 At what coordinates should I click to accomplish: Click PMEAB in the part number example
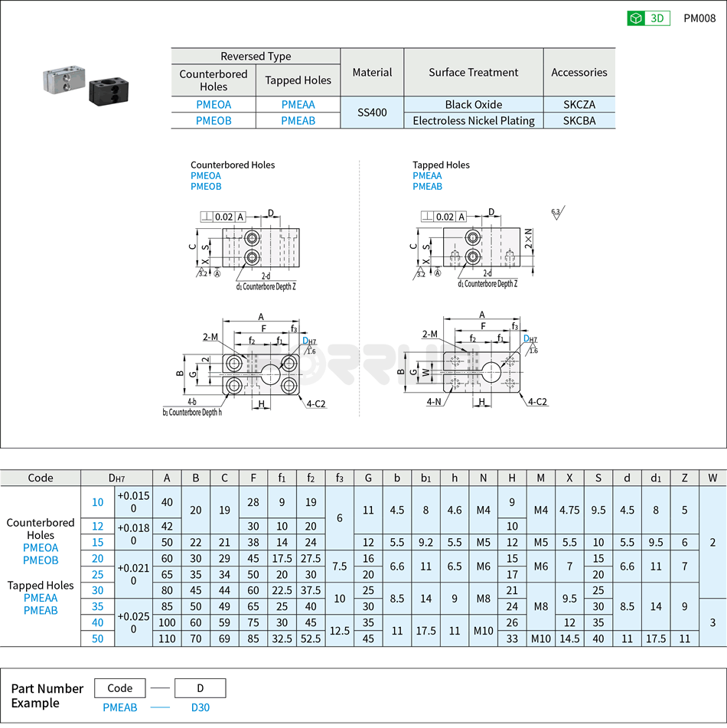coord(119,709)
